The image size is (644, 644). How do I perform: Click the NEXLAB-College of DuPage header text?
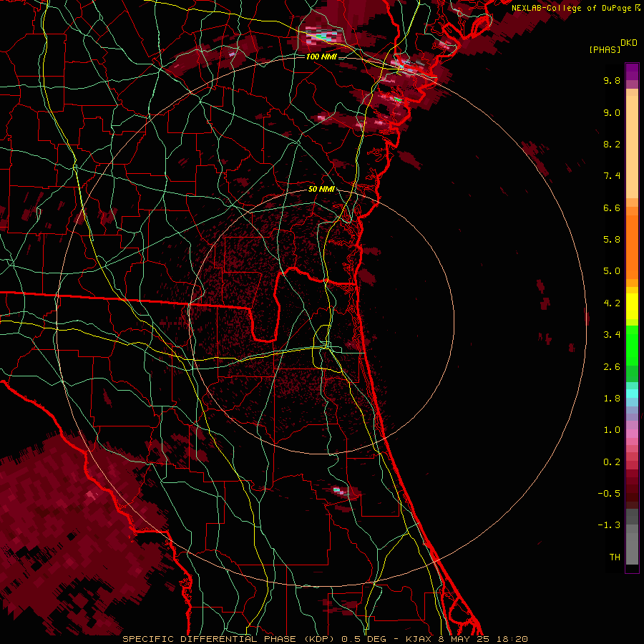point(572,8)
